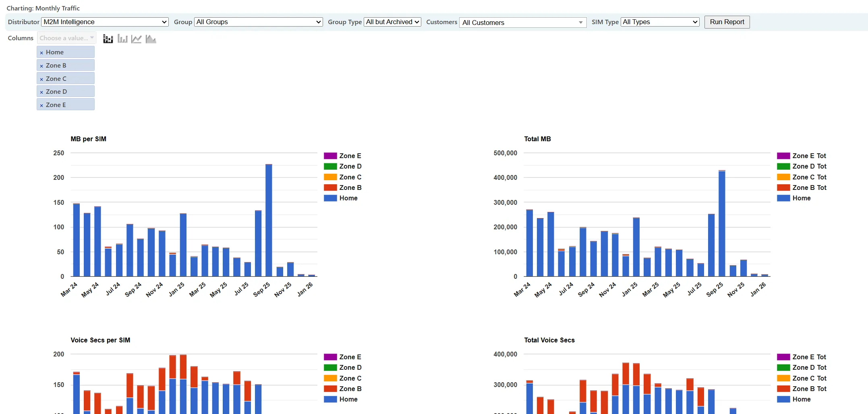Select the line chart type icon
Screen dimensions: 868x414
pyautogui.click(x=137, y=39)
